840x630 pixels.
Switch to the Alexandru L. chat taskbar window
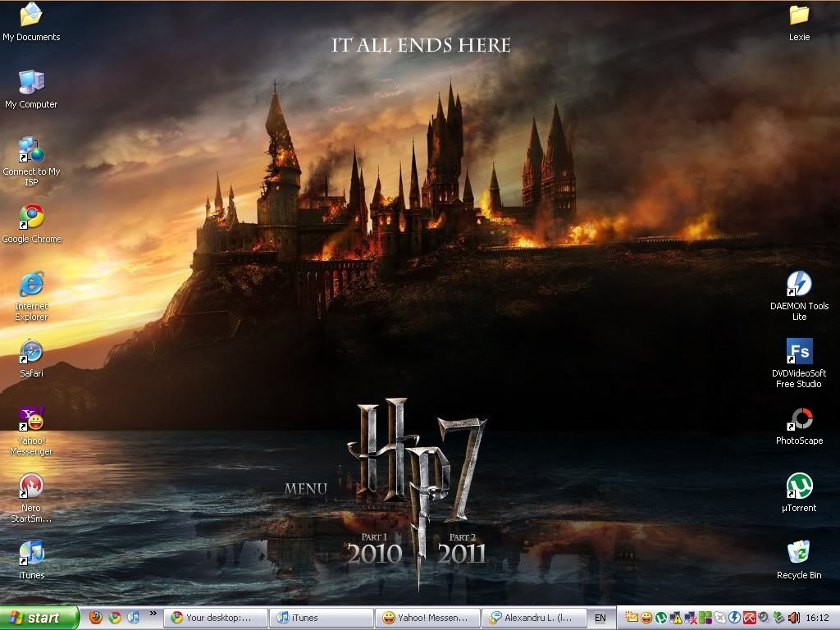[x=533, y=618]
